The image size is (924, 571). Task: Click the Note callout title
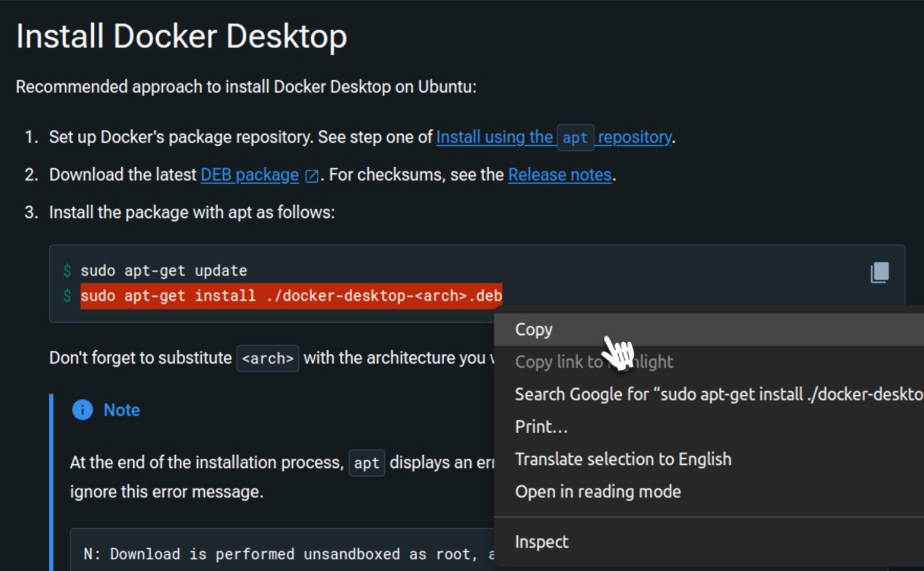122,410
